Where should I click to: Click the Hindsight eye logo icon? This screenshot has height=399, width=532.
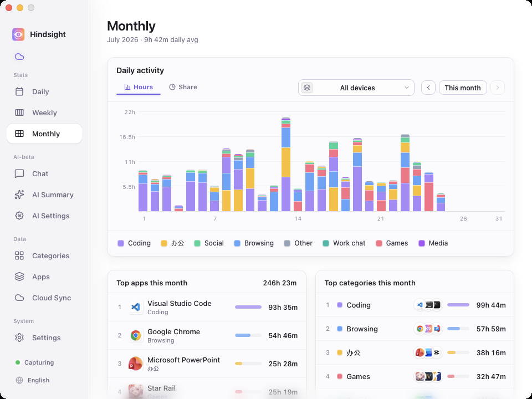click(18, 34)
